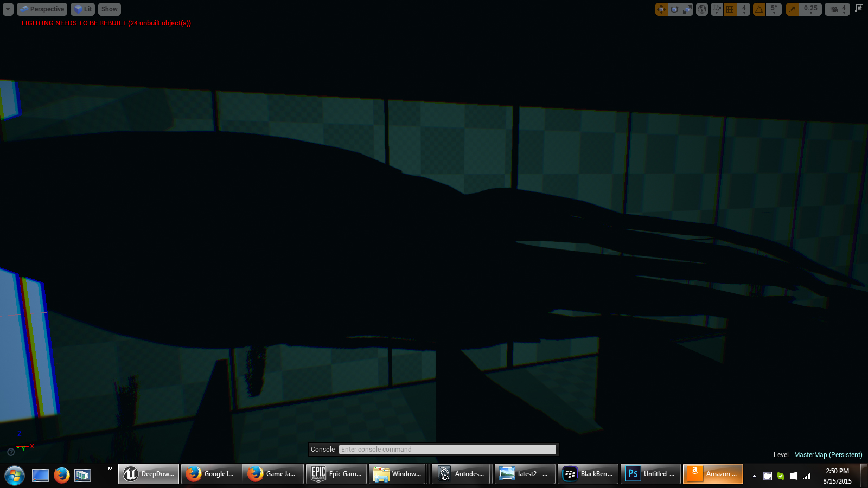Click the console command input field
This screenshot has height=488, width=868.
pos(448,450)
